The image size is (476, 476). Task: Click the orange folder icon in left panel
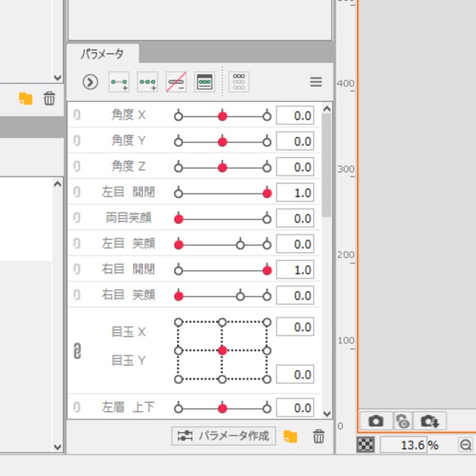pos(26,99)
